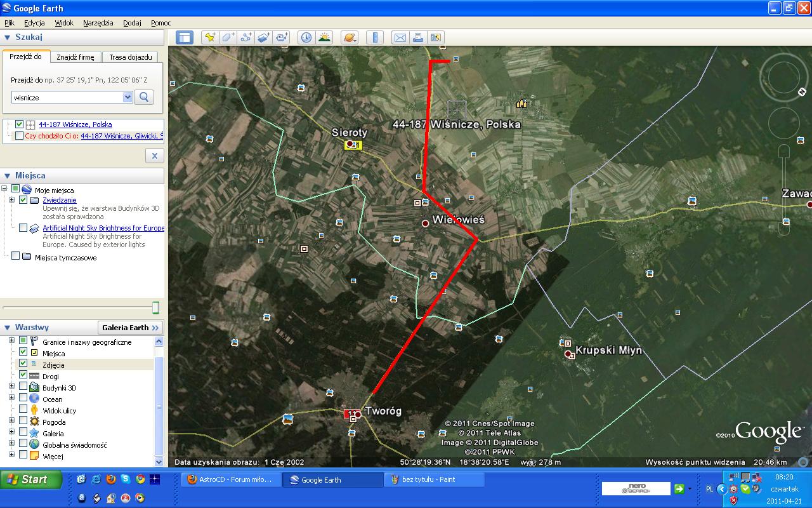Click the magnifier search button

144,97
